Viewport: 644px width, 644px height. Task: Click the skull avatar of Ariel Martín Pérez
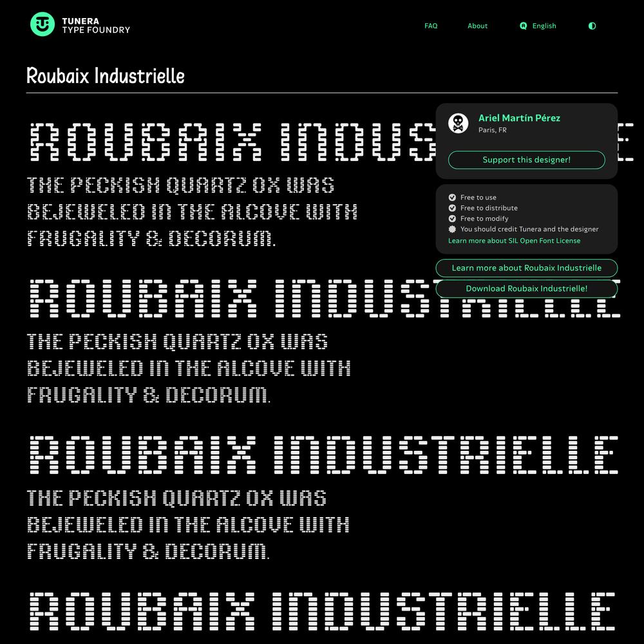[459, 123]
